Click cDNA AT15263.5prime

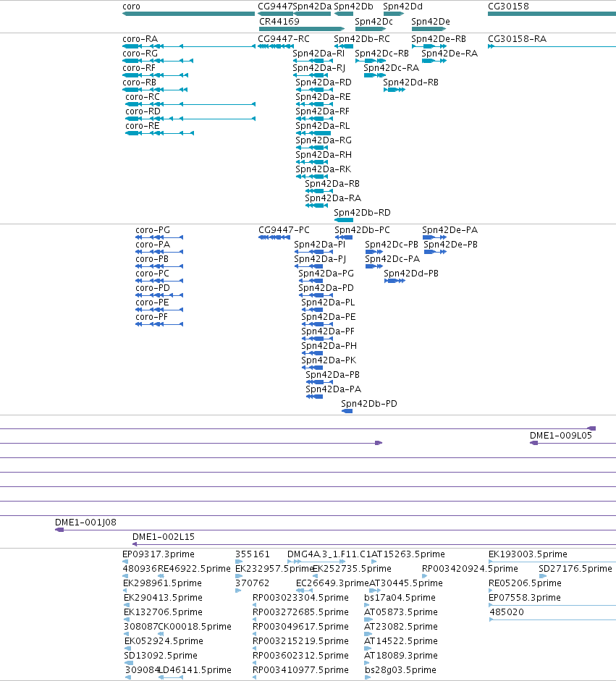click(x=374, y=562)
